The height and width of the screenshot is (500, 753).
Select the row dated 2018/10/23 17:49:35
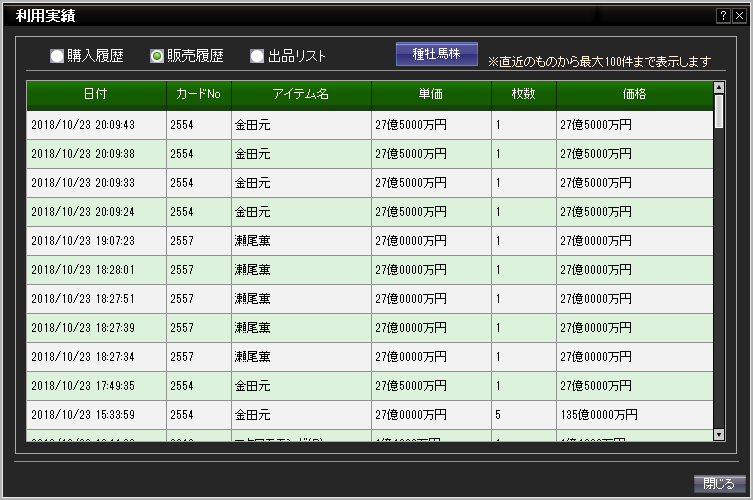[x=370, y=386]
